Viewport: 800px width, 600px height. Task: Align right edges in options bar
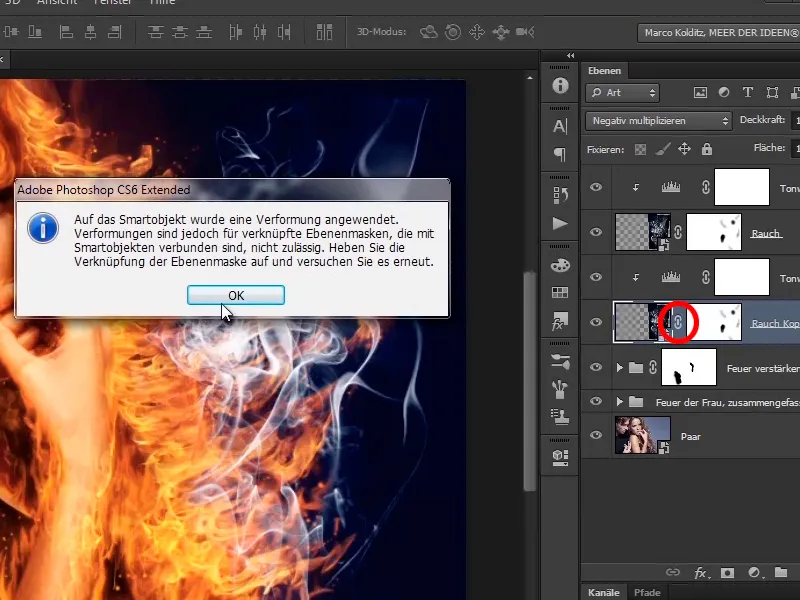tap(115, 32)
